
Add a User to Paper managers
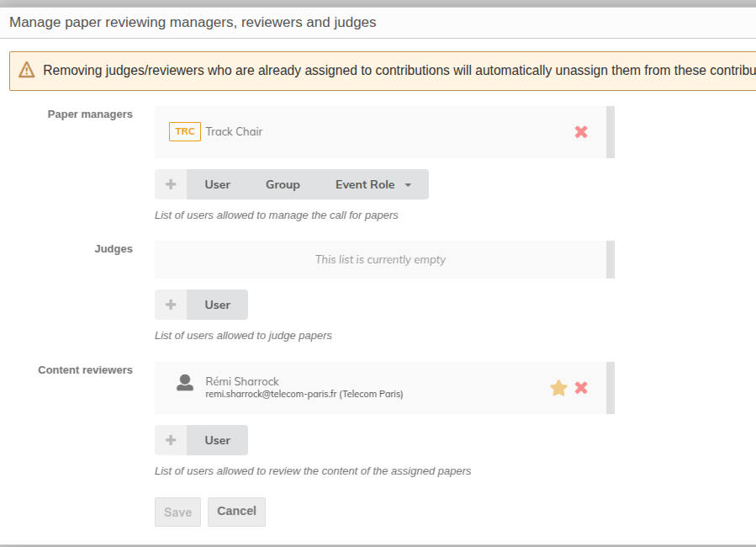[x=218, y=184]
